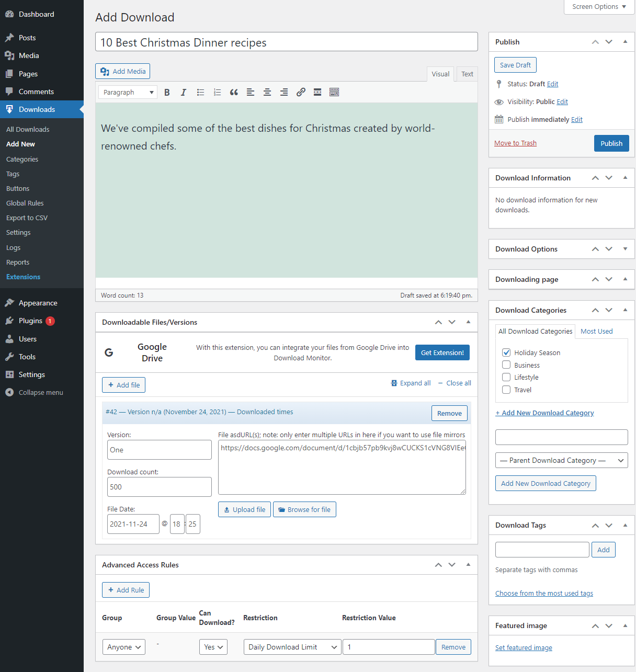Uncheck the Holiday Season category
Viewport: 636px width, 672px height.
click(506, 352)
